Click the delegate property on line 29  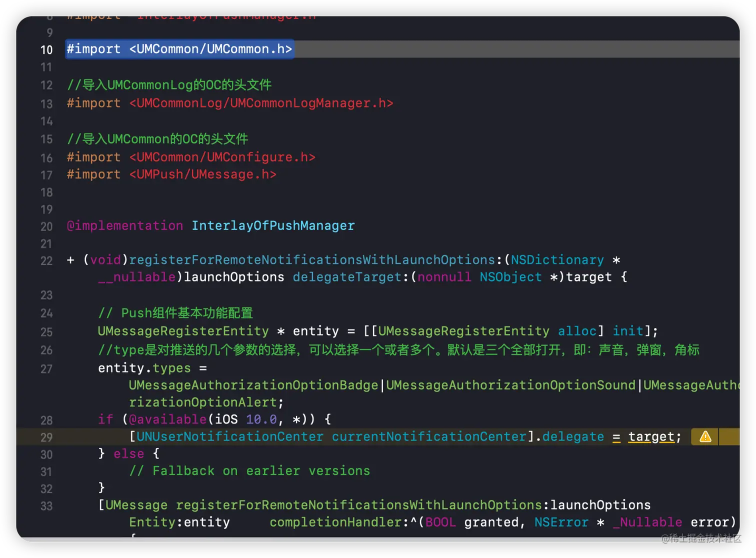pos(573,436)
